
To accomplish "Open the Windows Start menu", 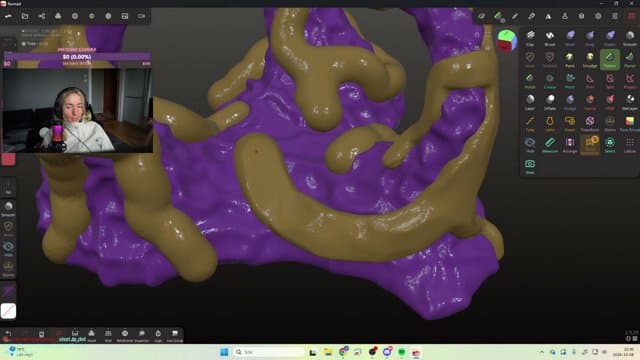I will click(224, 352).
